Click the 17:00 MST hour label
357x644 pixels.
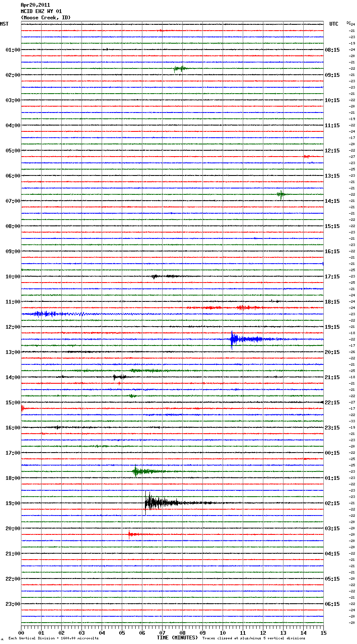click(x=13, y=453)
